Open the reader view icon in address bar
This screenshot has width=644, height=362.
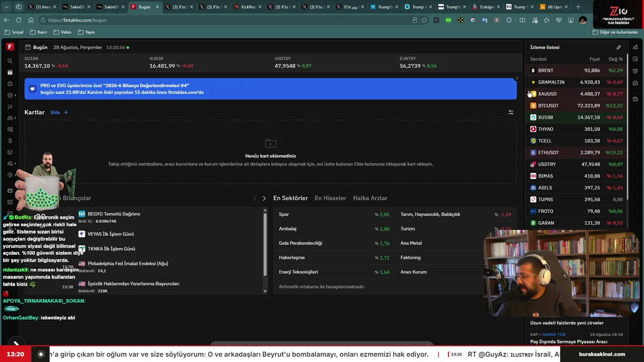[x=415, y=20]
